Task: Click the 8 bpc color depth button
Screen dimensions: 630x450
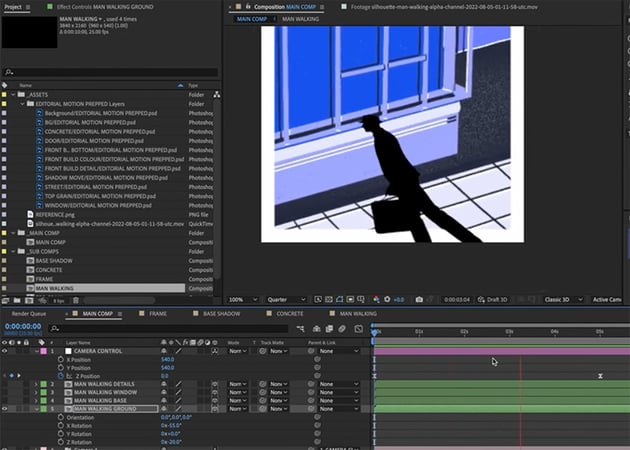Action: (x=58, y=299)
